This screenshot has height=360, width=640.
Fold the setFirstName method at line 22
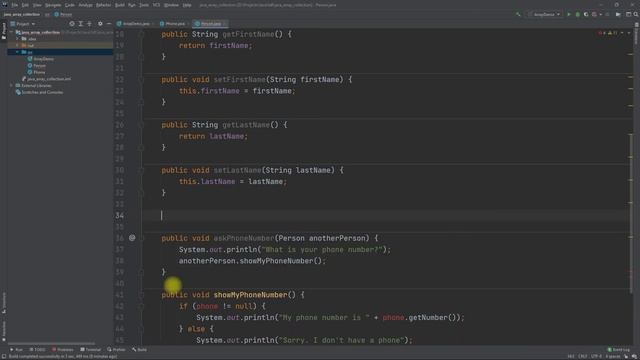pos(141,80)
